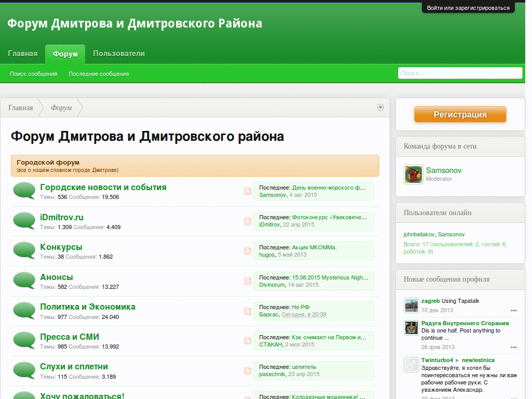Focus the Поиск search field
This screenshot has width=532, height=399.
click(x=460, y=73)
